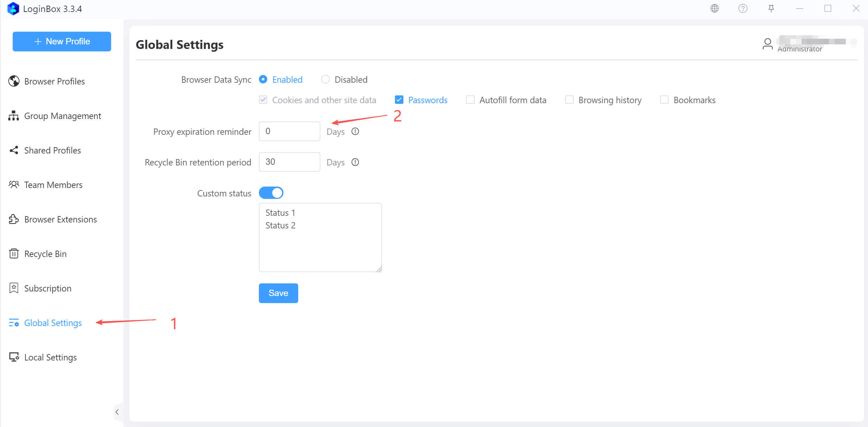Open the help question mark icon
868x427 pixels.
(x=742, y=8)
